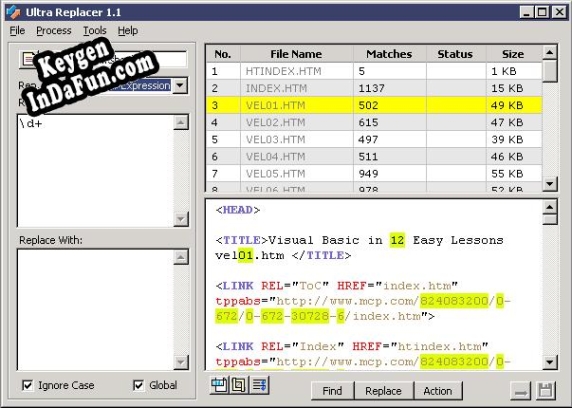Click the preview pane scrollbar thumb
Image resolution: width=572 pixels, height=408 pixels.
point(550,220)
